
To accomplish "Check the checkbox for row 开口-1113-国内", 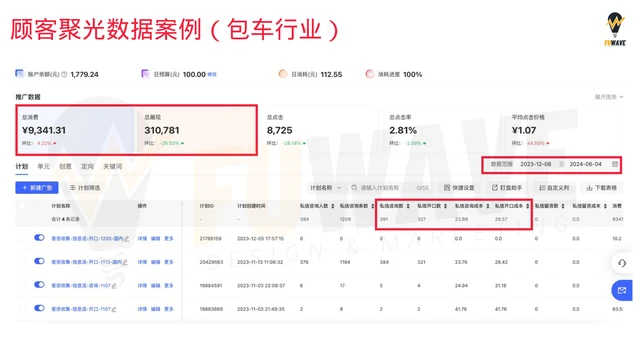I will tap(22, 262).
